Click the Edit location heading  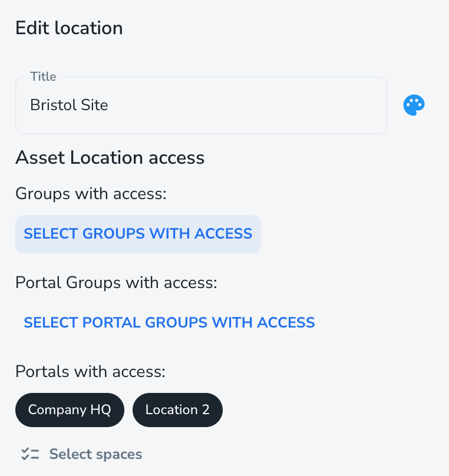coord(69,28)
